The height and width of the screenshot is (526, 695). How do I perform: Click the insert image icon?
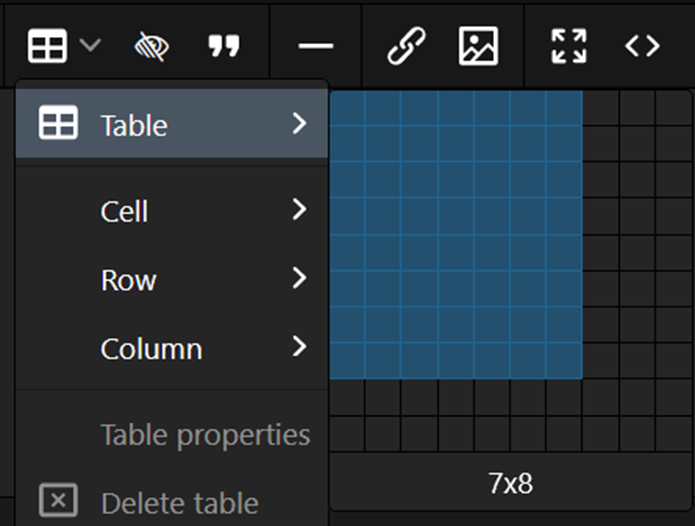click(x=478, y=46)
